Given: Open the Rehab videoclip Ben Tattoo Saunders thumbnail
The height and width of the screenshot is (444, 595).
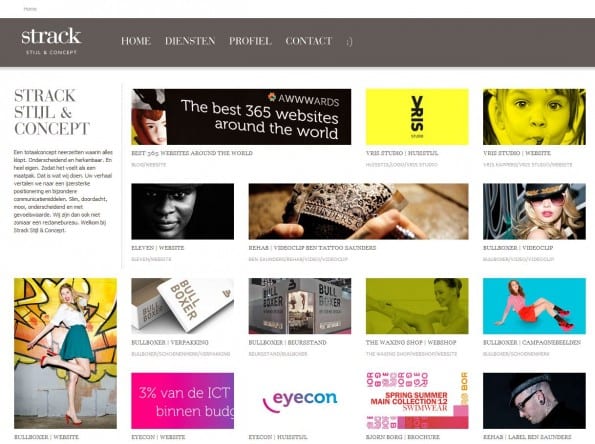Looking at the screenshot, I should 358,211.
